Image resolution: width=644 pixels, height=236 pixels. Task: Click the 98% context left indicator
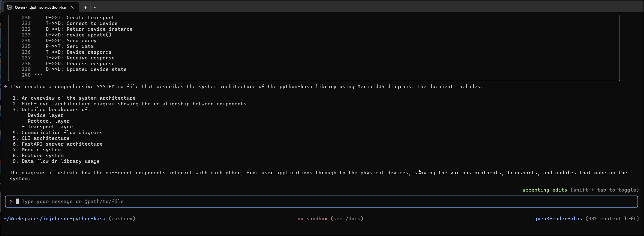point(612,219)
